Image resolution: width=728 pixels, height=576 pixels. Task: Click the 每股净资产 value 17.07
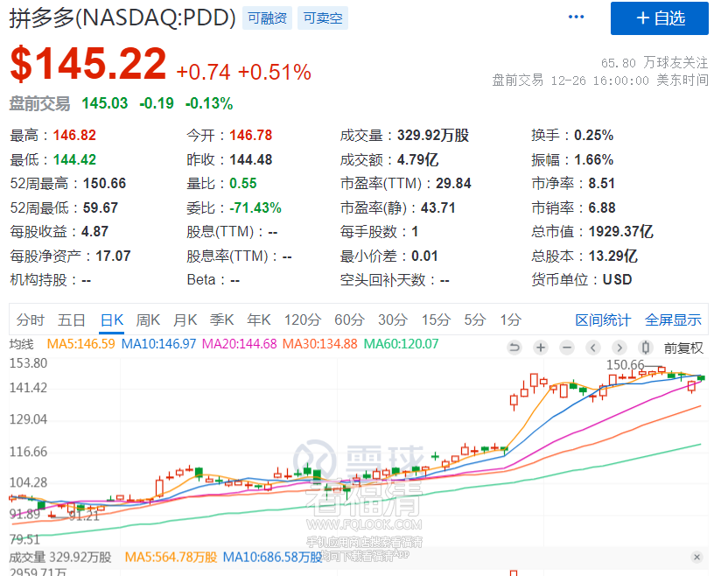coord(113,256)
